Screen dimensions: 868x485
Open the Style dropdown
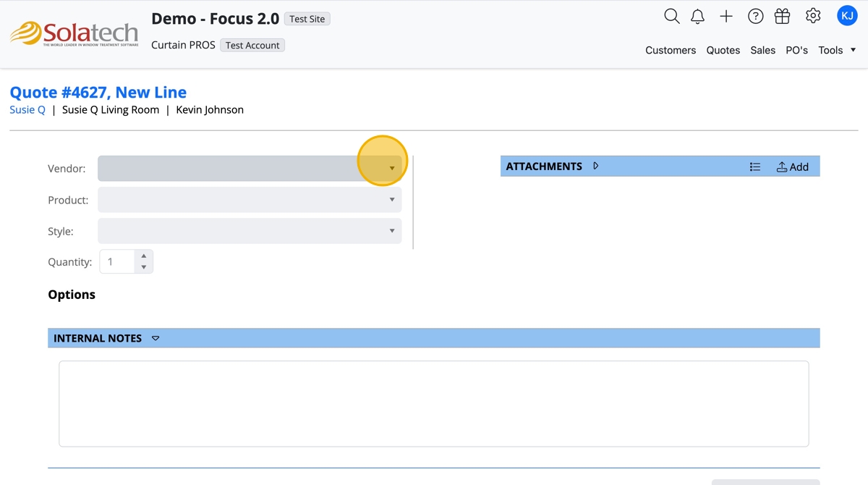point(249,231)
